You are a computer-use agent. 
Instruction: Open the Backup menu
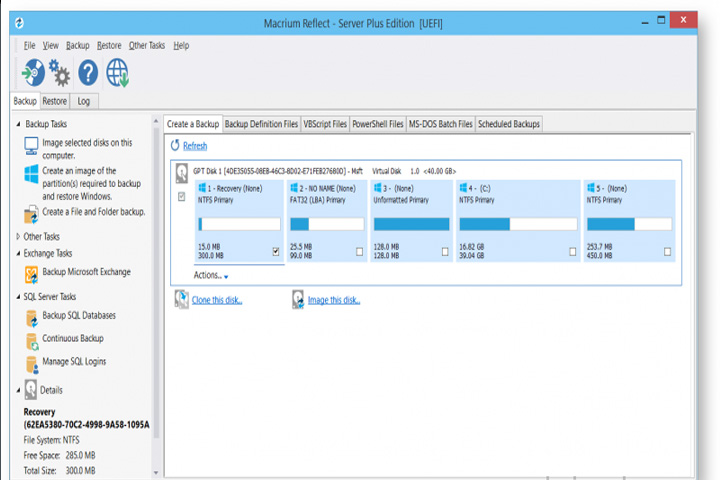click(78, 45)
